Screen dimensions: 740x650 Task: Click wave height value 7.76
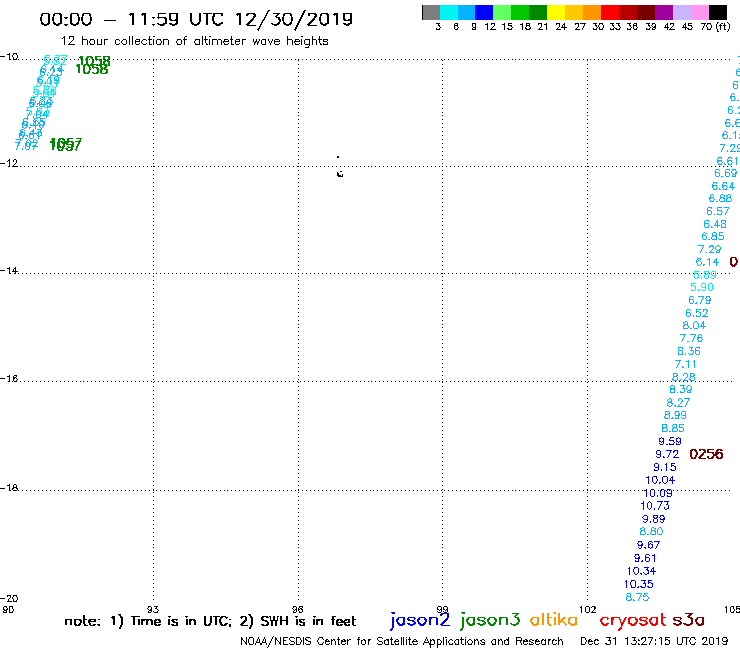(691, 338)
